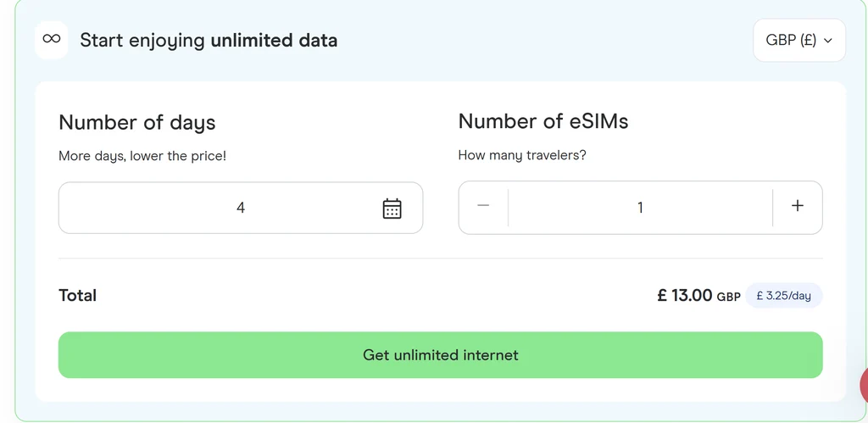Open the red floating bubble at right edge
This screenshot has width=868, height=423.
click(864, 386)
